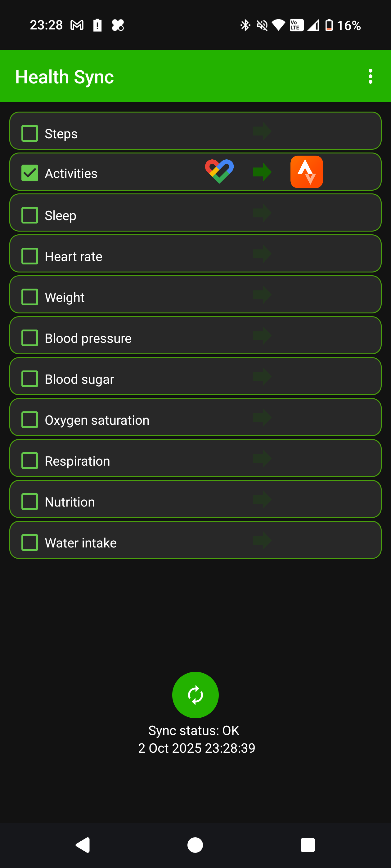This screenshot has width=391, height=868.
Task: Enable the Steps checkbox
Action: [30, 133]
